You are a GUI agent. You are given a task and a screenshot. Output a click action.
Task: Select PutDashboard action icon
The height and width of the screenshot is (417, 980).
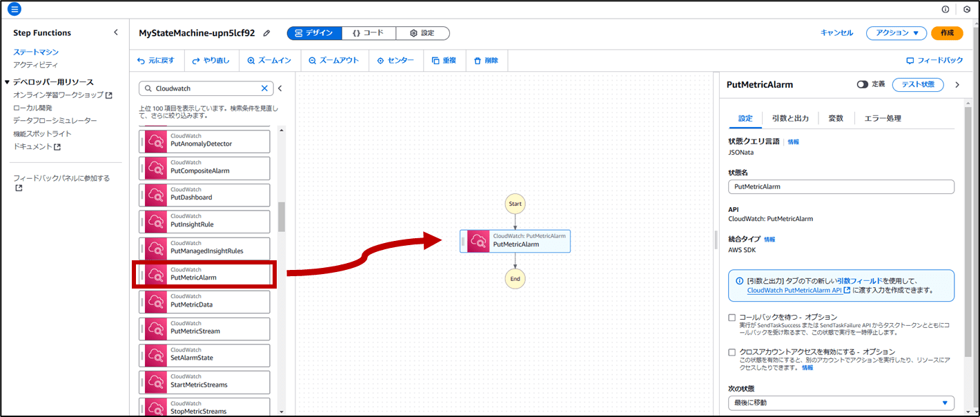156,194
